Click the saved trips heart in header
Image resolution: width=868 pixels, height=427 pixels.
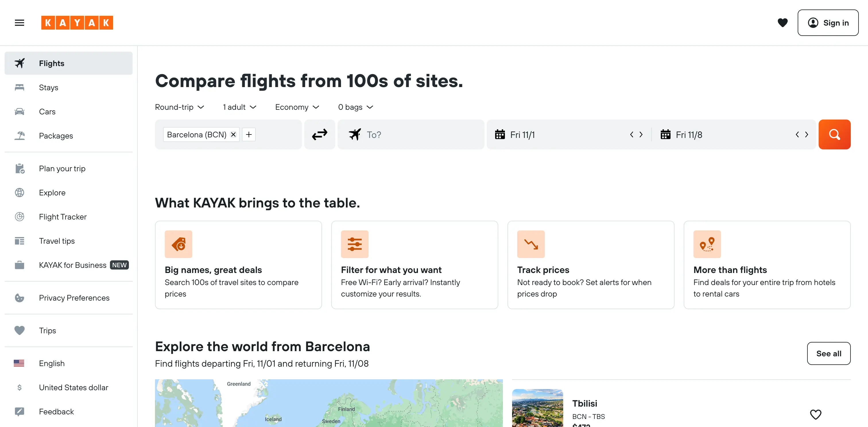point(782,23)
